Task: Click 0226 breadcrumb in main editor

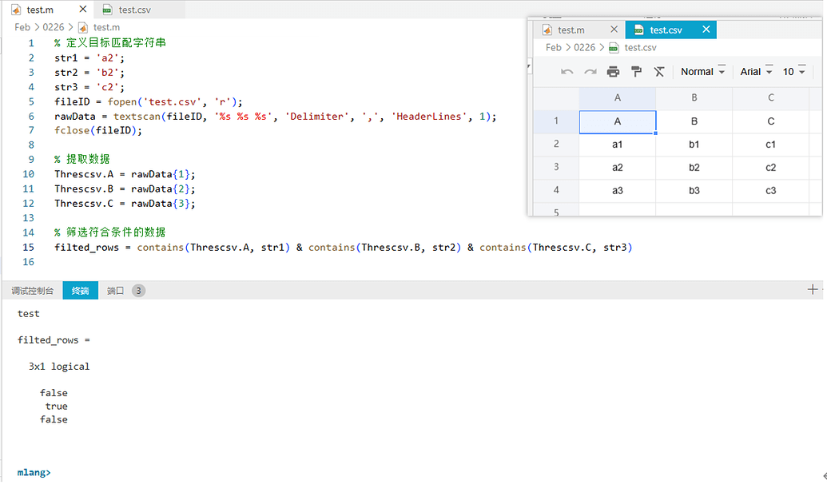Action: (x=54, y=27)
